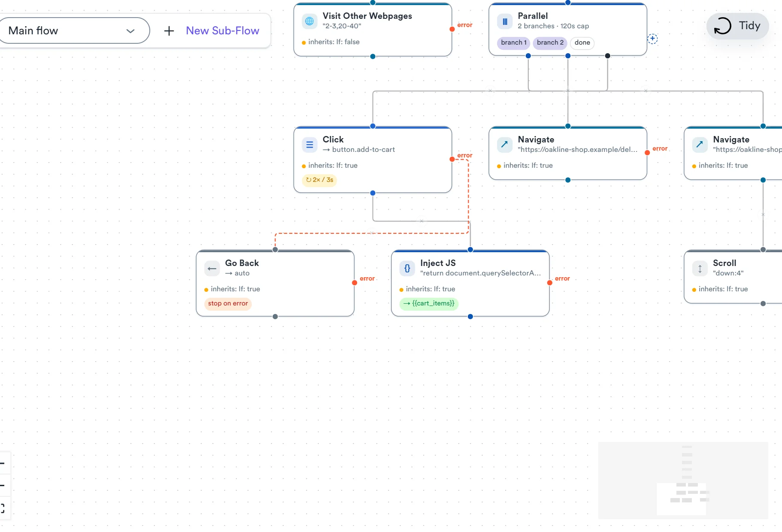Click the error port of Inject JS node

tap(550, 283)
